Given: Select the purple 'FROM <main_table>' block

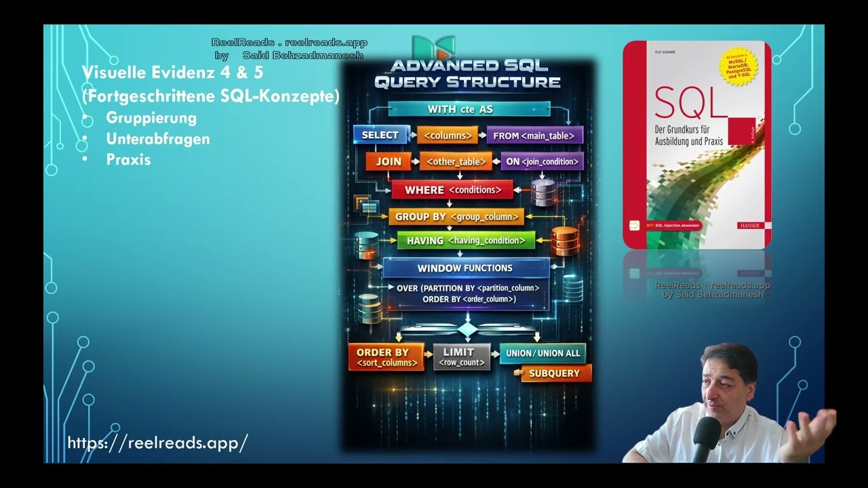Looking at the screenshot, I should 534,136.
